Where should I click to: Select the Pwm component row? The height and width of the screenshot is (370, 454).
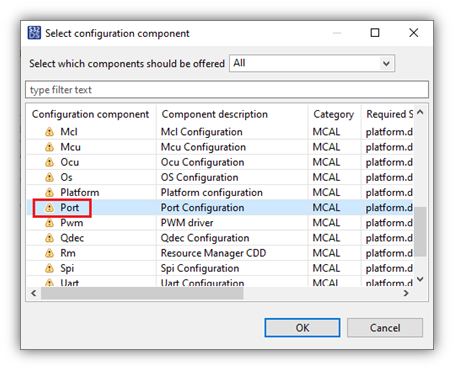pos(220,223)
